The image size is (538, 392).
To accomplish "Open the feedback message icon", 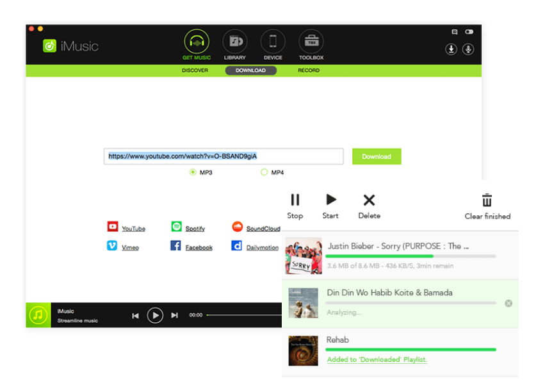I will tap(455, 32).
